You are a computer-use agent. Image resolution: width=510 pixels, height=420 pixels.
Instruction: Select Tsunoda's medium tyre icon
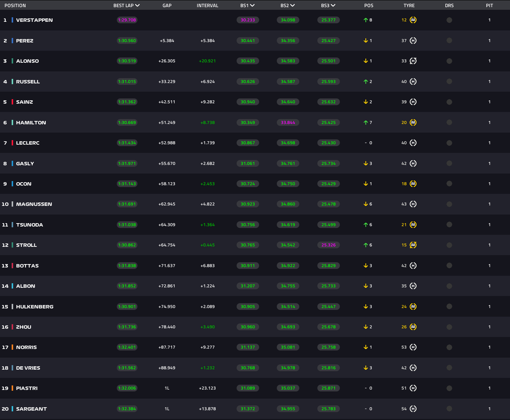click(413, 225)
